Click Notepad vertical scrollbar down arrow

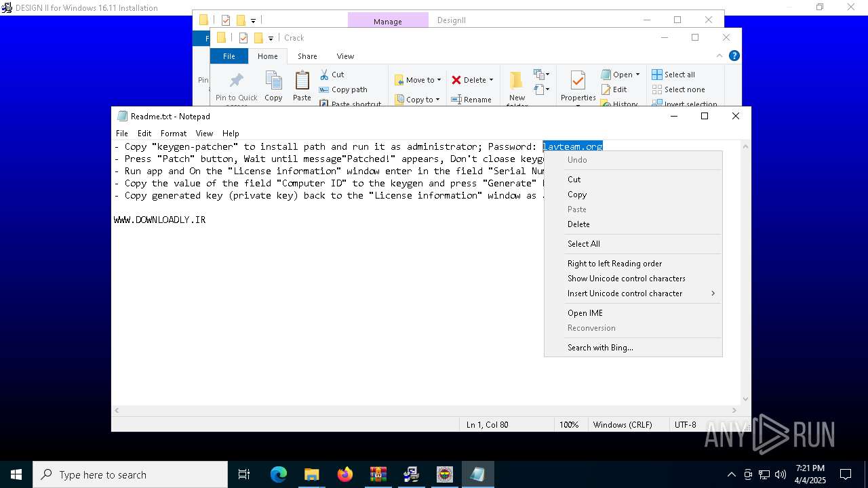pyautogui.click(x=745, y=399)
